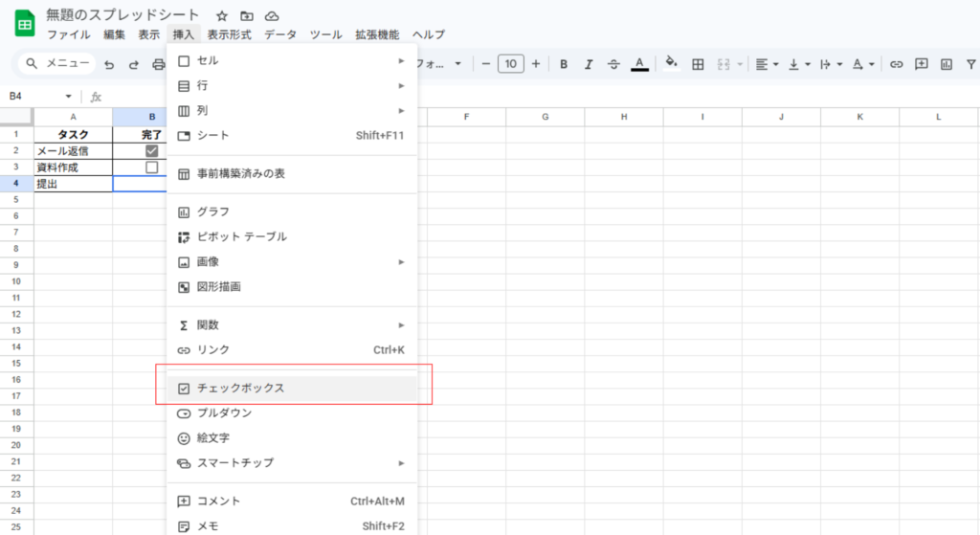Open the Google Sheets home icon
Screen dimensions: 980x535
(24, 24)
